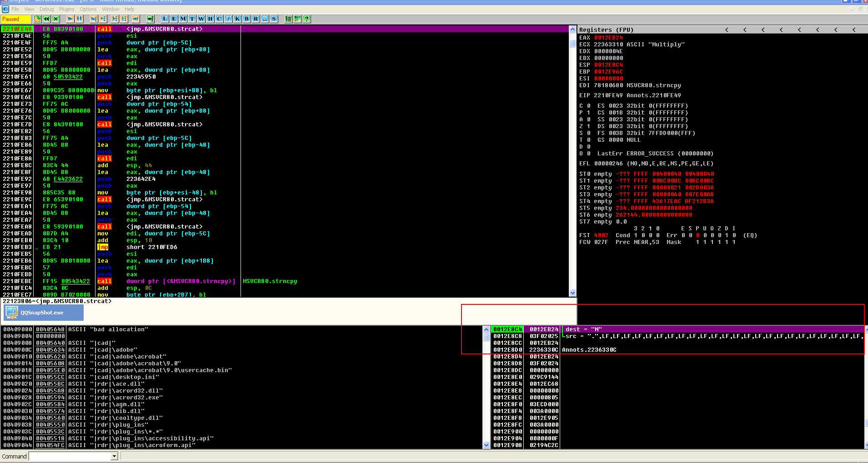Open the Appearance options colored-grid icon
The image size is (868, 463).
(x=297, y=19)
